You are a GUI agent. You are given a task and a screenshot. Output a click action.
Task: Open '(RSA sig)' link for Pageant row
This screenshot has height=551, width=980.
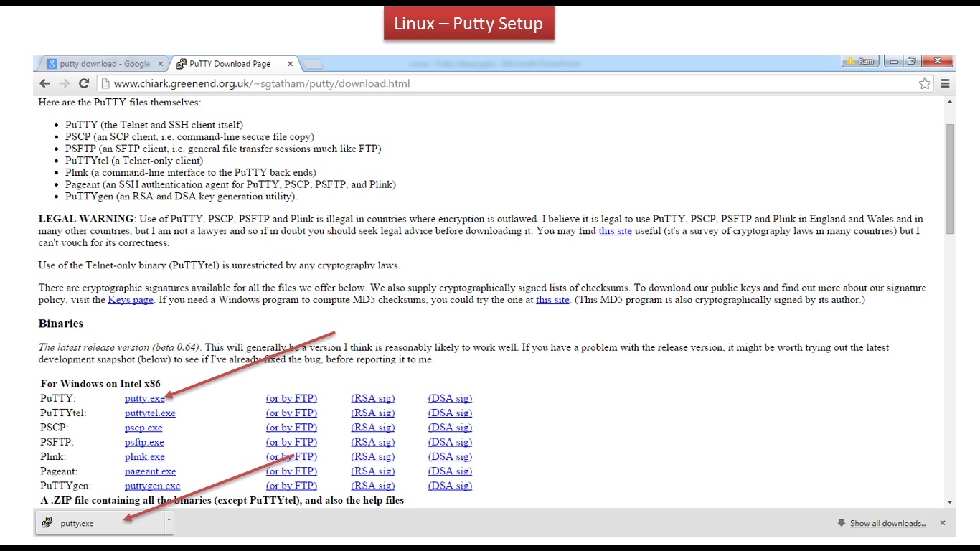click(373, 471)
